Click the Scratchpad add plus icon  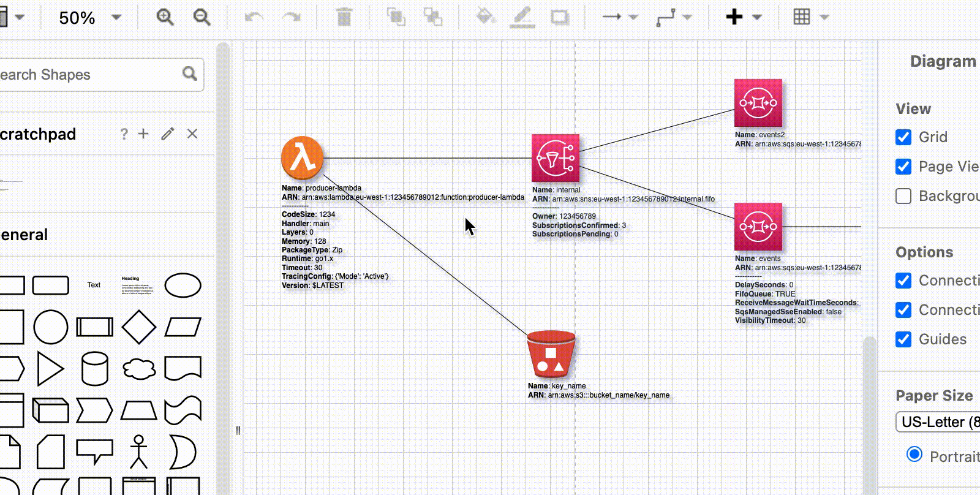point(143,134)
